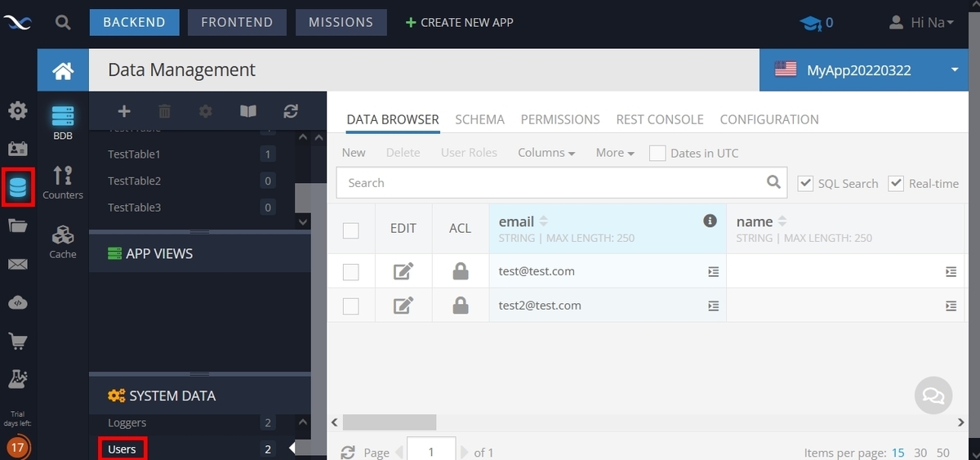Click CREATE NEW APP
Viewport: 980px width, 460px height.
point(460,23)
